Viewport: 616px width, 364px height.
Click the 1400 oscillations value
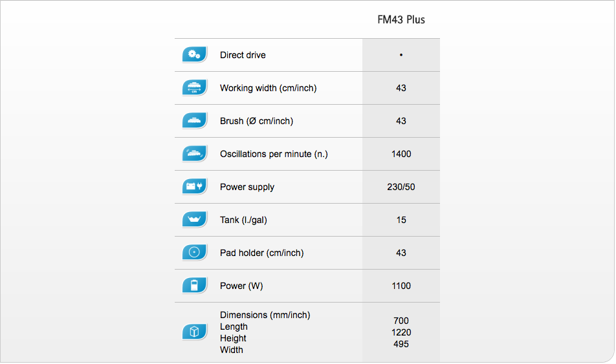401,154
